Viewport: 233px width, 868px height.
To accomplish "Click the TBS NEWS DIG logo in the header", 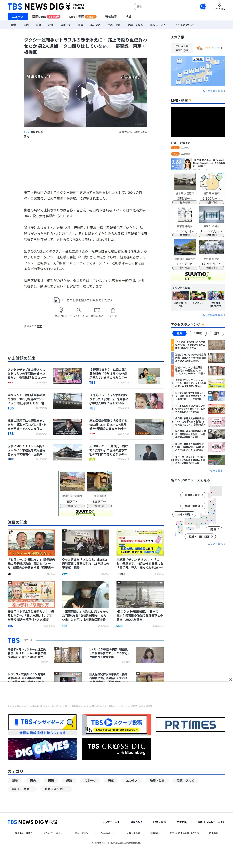I will 46,6.
